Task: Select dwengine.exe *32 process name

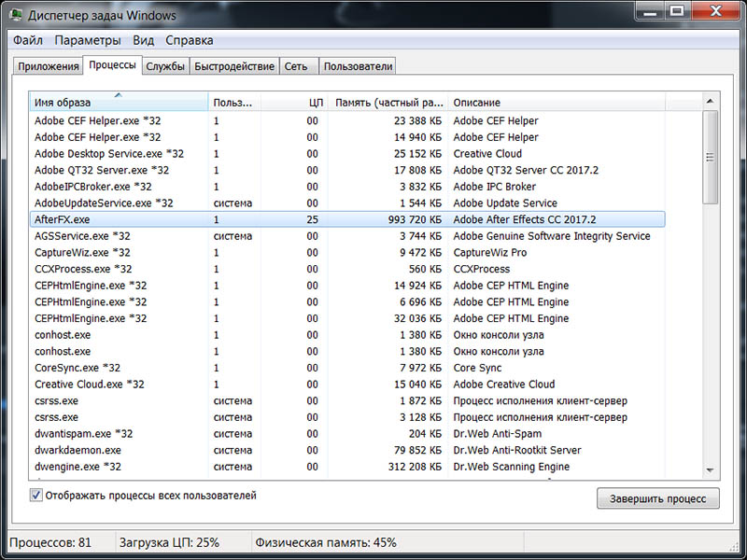Action: 78,467
